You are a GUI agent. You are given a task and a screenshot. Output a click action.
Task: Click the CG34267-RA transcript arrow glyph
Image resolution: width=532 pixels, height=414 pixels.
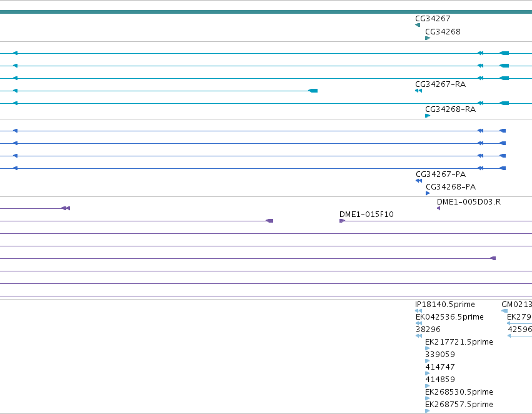click(419, 91)
